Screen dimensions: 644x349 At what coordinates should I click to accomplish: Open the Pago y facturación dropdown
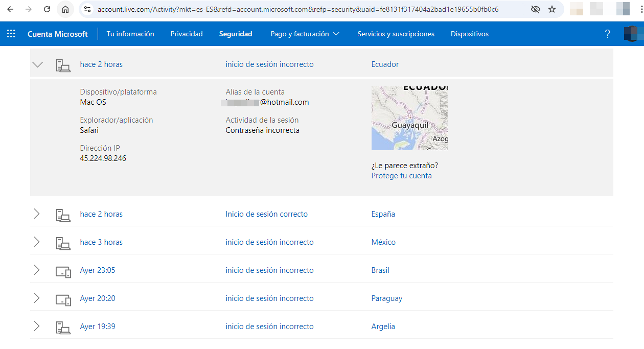tap(305, 34)
